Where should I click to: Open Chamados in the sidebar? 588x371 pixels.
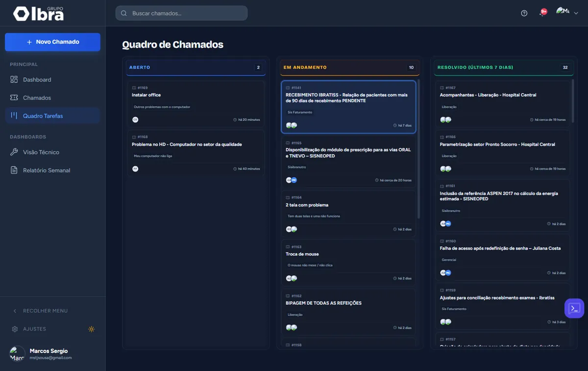pyautogui.click(x=52, y=98)
